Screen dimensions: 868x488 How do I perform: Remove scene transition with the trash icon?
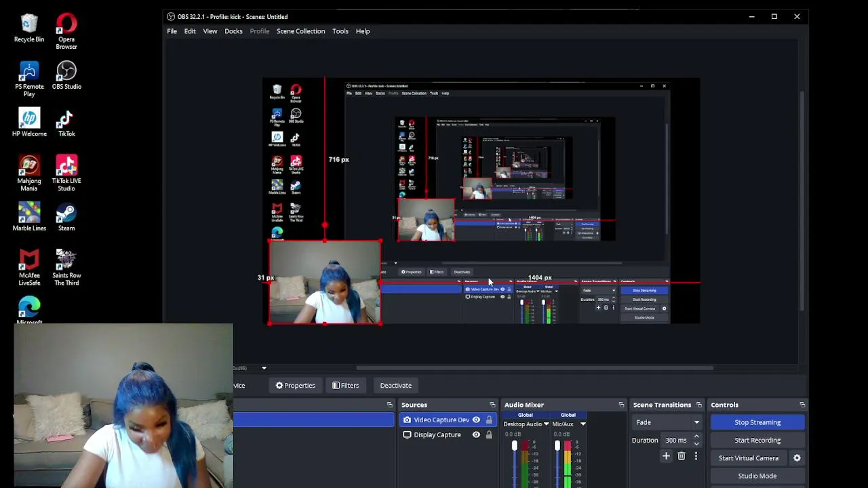pyautogui.click(x=682, y=456)
